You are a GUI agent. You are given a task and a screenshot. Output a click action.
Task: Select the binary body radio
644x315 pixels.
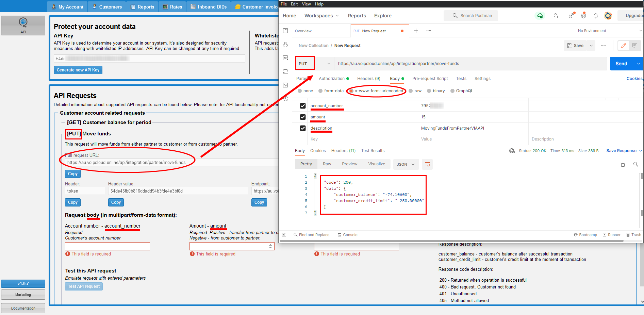pos(429,91)
